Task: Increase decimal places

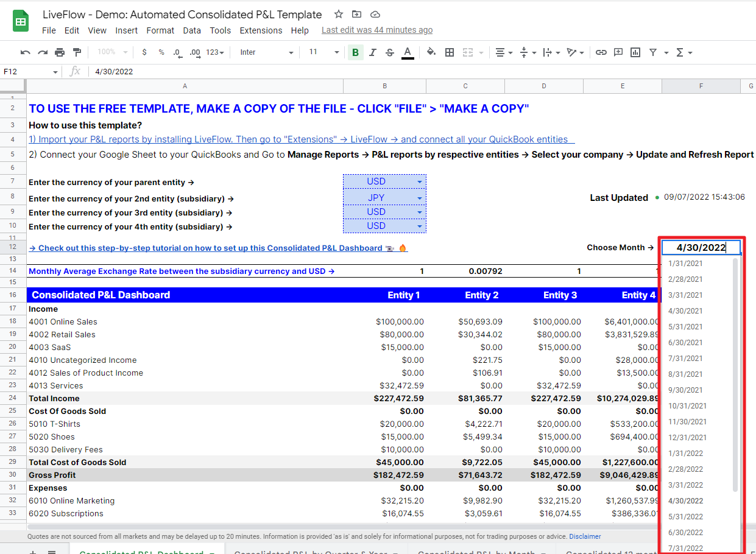Action: (195, 52)
